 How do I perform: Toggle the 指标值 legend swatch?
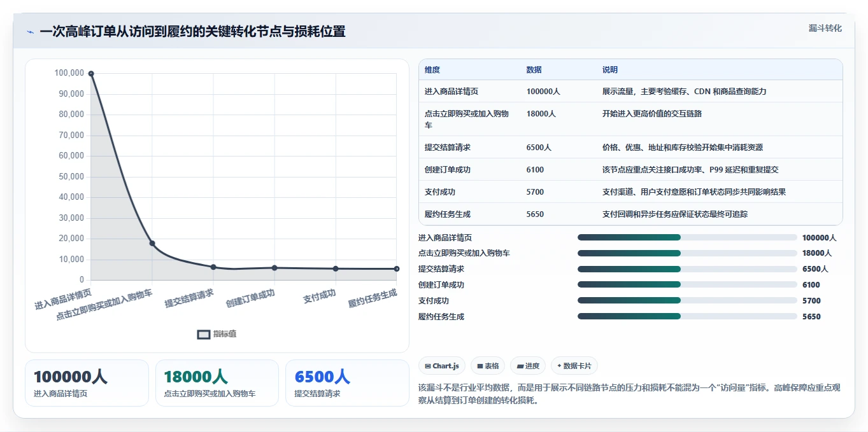pos(204,334)
